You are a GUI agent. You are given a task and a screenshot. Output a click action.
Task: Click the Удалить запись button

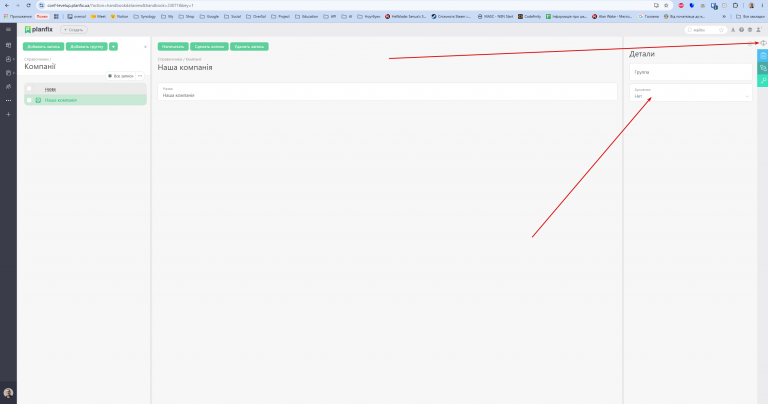[249, 47]
